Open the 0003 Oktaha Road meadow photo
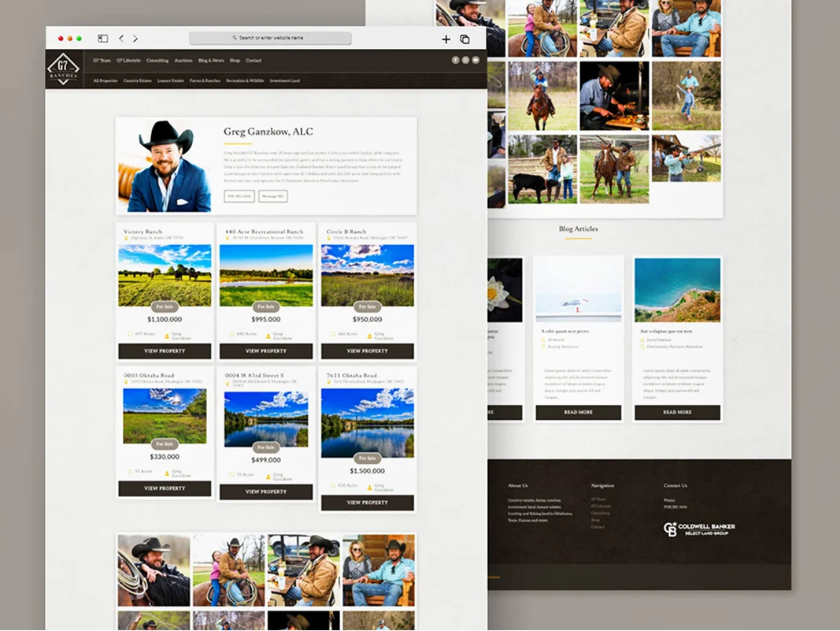Image resolution: width=840 pixels, height=631 pixels. pos(165,416)
